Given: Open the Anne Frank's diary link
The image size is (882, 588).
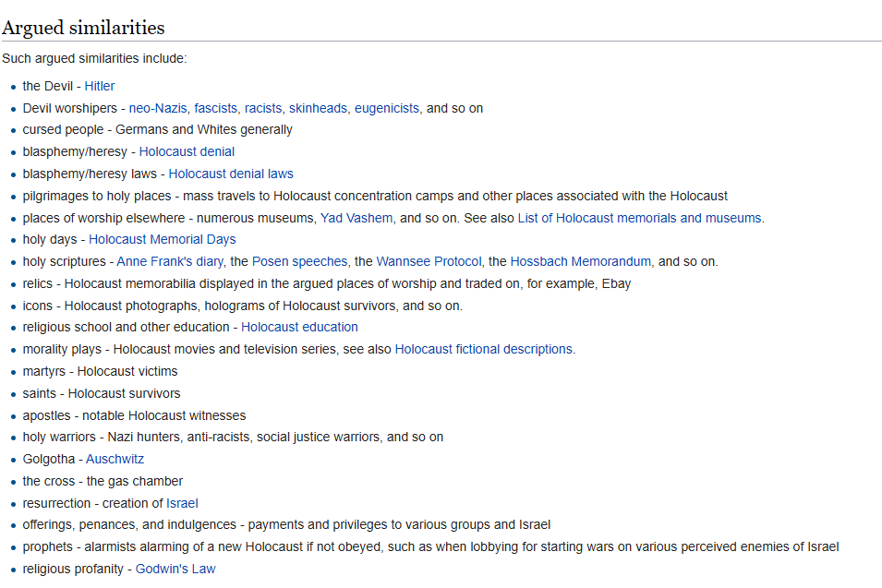Looking at the screenshot, I should [170, 261].
